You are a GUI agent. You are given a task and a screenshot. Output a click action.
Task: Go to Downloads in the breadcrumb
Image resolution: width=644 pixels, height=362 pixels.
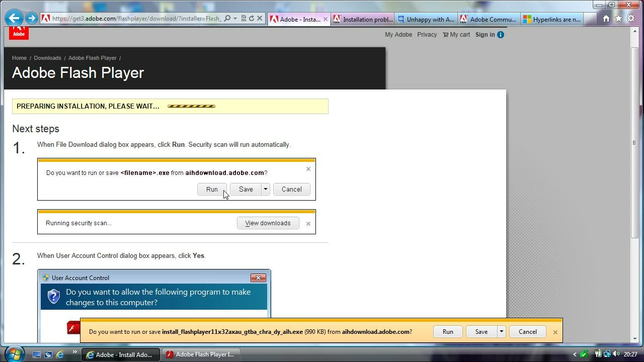(47, 58)
